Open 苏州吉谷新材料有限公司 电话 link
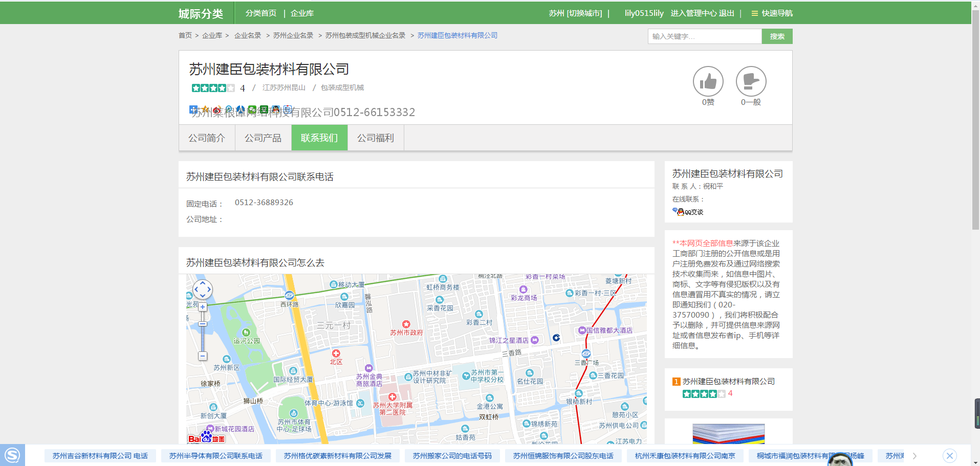The width and height of the screenshot is (980, 466). tap(100, 456)
